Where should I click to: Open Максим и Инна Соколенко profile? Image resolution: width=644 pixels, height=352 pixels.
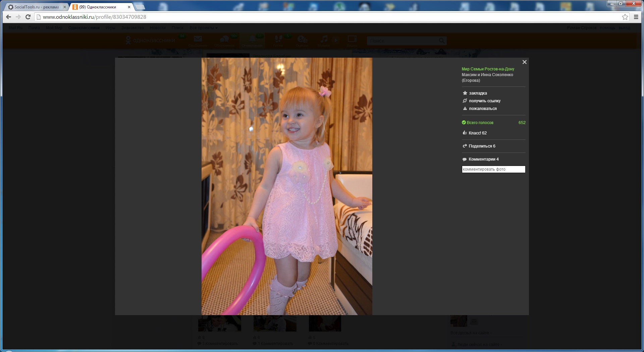[x=487, y=77]
